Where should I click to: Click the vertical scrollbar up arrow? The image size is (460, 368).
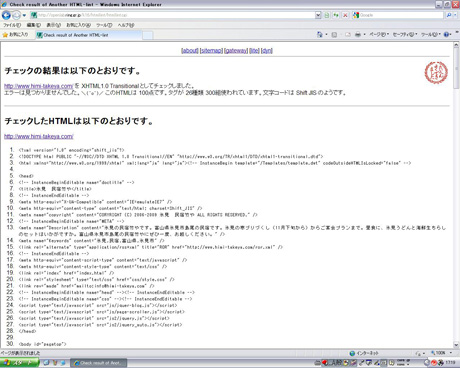[456, 45]
